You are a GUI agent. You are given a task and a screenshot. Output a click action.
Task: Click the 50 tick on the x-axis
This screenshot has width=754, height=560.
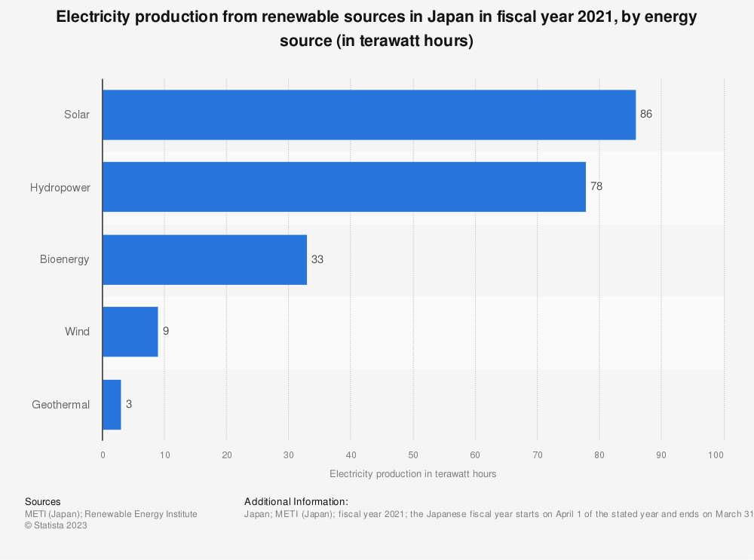412,454
